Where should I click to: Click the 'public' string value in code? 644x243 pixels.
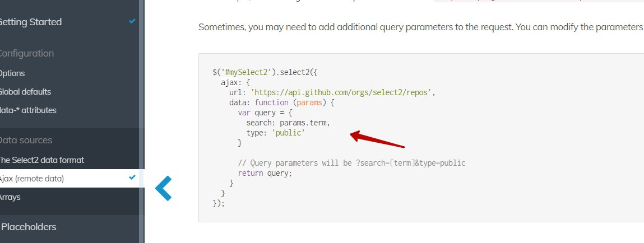(x=288, y=133)
